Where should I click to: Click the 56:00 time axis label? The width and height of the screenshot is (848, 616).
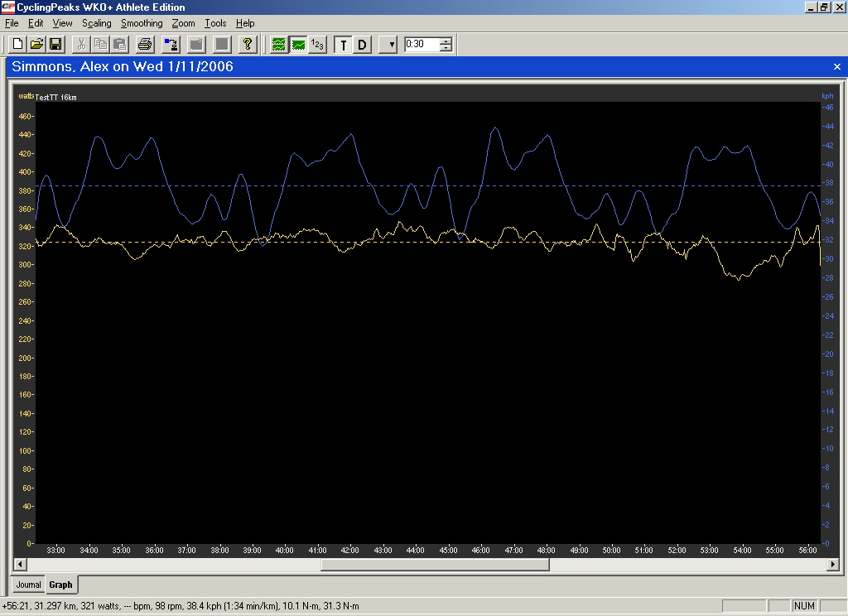pyautogui.click(x=807, y=550)
